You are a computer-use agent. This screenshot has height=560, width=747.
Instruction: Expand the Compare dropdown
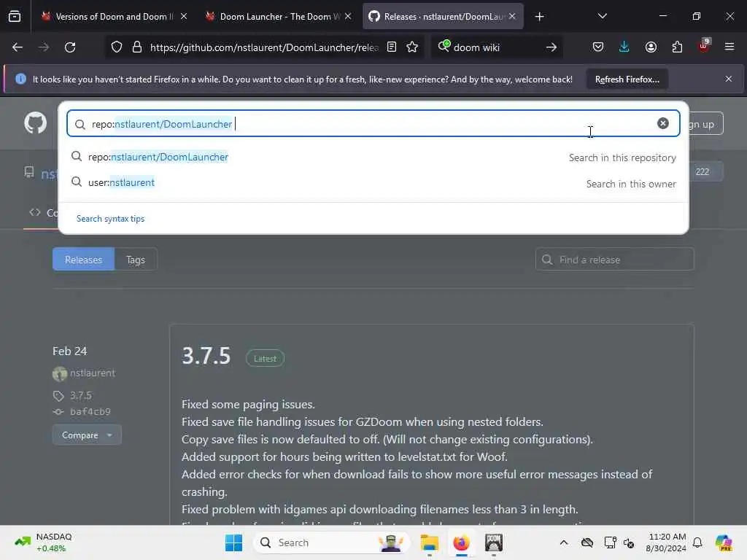[87, 435]
